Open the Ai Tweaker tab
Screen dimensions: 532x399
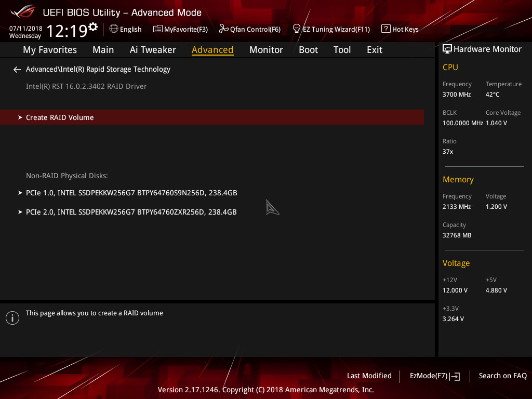(153, 50)
